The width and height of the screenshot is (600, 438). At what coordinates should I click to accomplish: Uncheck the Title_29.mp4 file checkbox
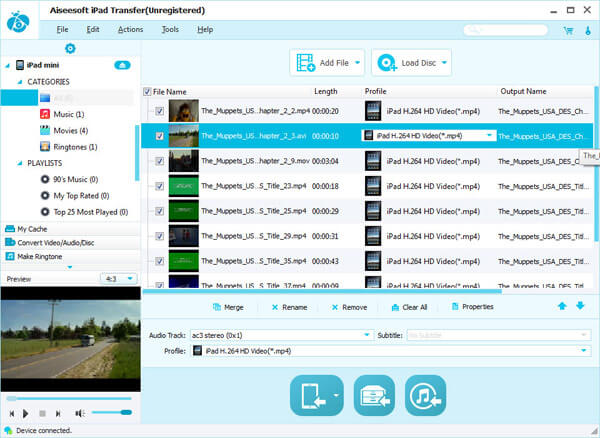pos(160,236)
